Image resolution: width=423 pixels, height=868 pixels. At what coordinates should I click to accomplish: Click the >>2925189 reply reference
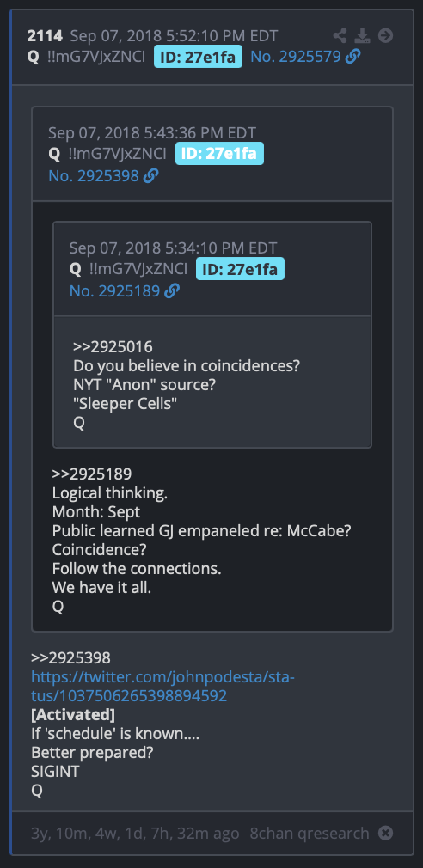coord(92,474)
